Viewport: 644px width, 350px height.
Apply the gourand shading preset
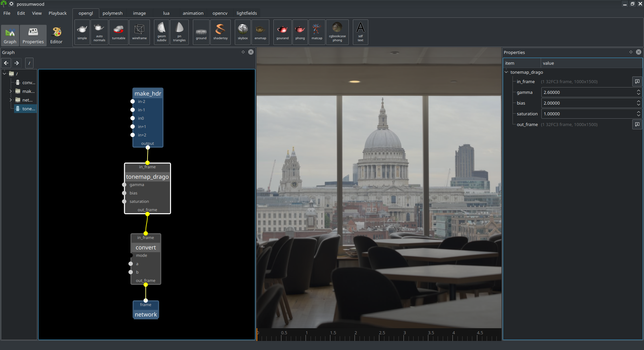pos(282,32)
